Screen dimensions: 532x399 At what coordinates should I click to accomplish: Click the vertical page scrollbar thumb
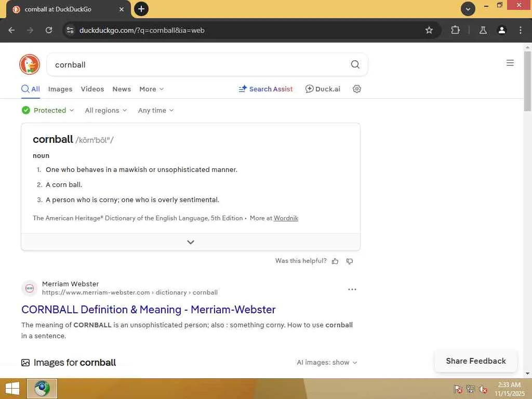click(527, 81)
